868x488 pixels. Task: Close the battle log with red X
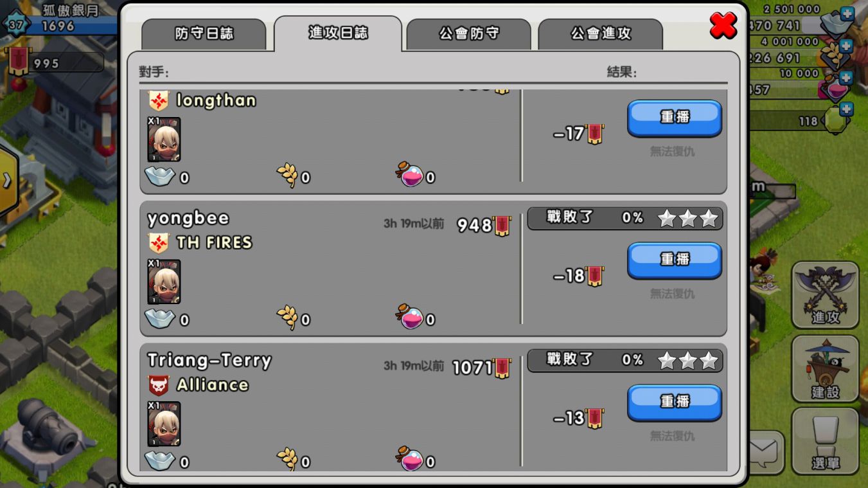pyautogui.click(x=723, y=25)
